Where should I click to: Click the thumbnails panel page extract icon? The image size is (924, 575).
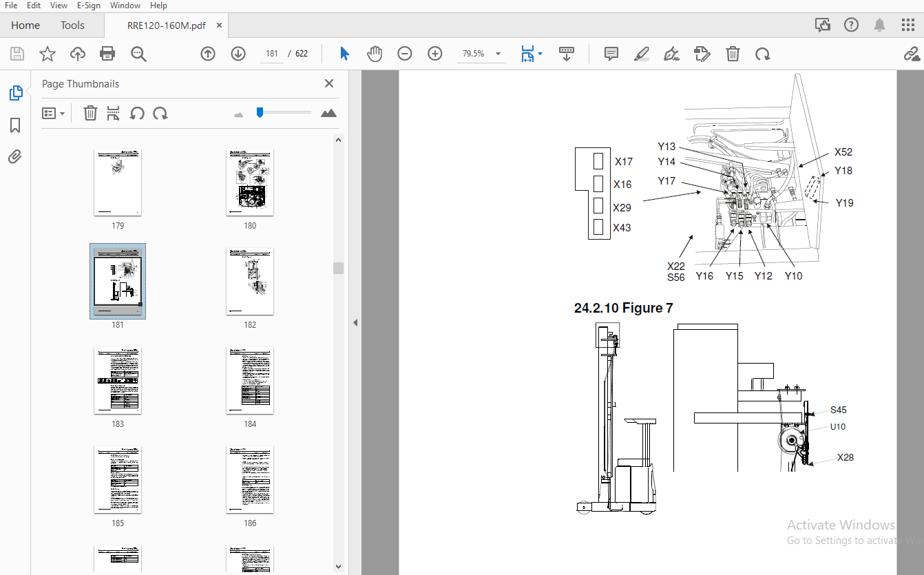click(x=114, y=113)
